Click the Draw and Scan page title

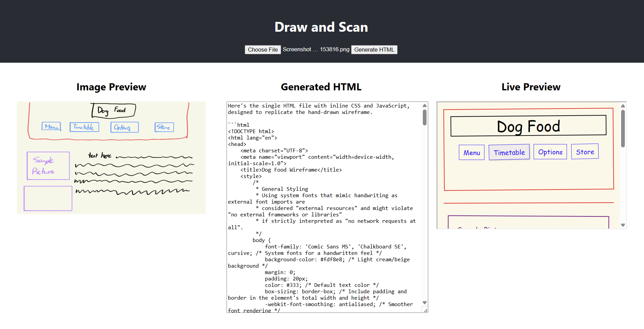(321, 27)
